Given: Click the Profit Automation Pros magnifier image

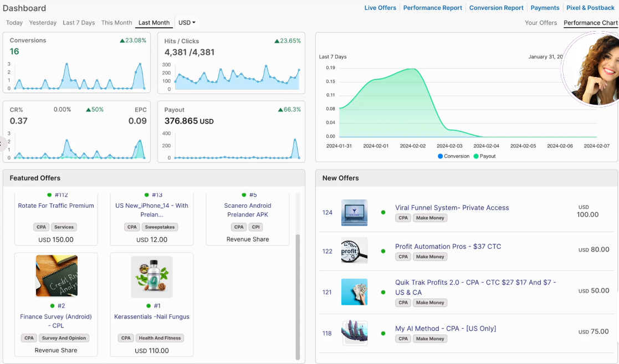Looking at the screenshot, I should (354, 251).
